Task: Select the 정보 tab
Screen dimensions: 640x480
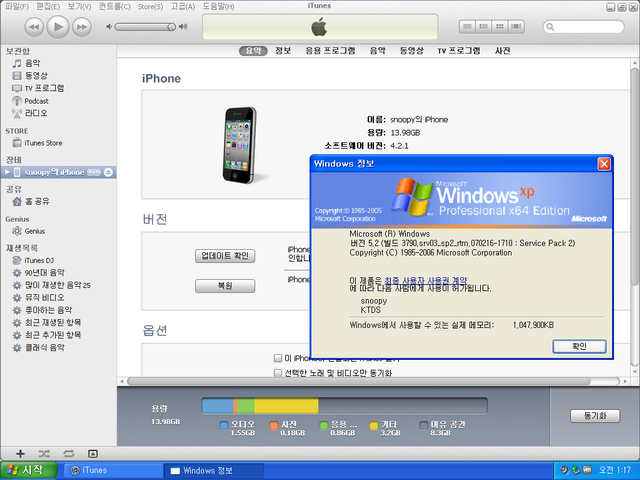Action: [x=283, y=51]
